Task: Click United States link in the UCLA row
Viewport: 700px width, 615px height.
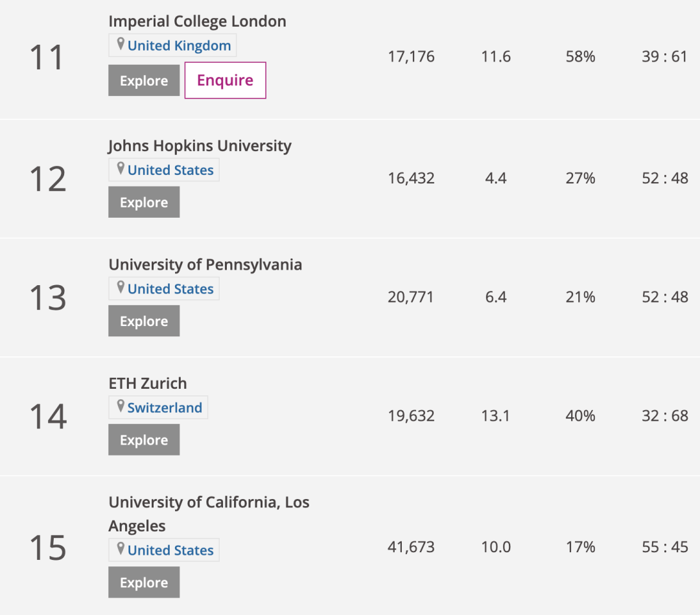Action: tap(170, 550)
